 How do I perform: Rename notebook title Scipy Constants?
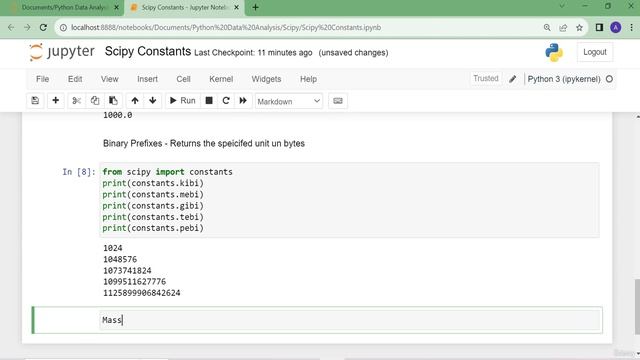coord(148,51)
